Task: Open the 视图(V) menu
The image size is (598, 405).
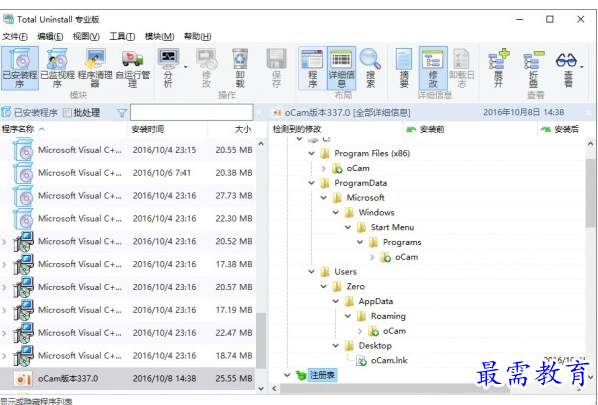Action: coord(86,37)
